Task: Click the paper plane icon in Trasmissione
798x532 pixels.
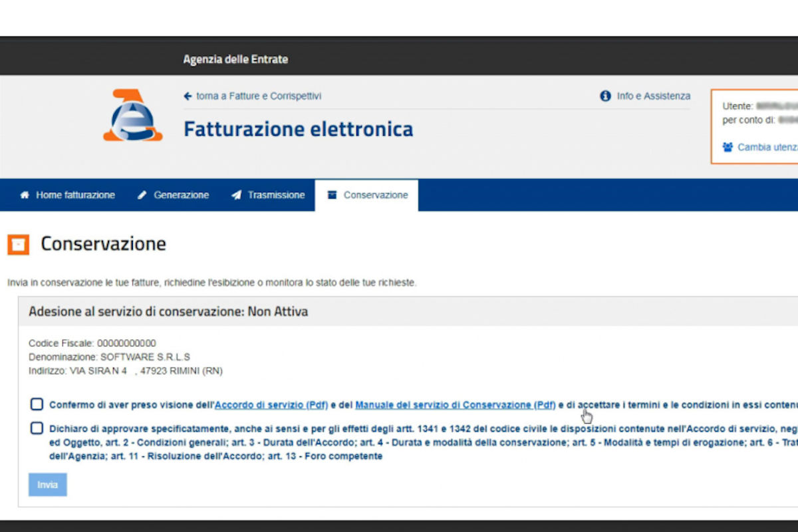Action: tap(236, 196)
